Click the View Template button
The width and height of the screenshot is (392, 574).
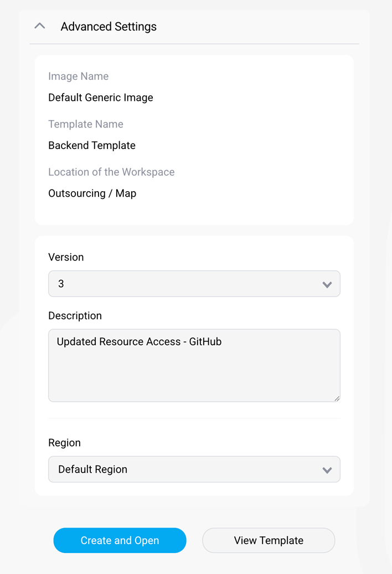(269, 540)
